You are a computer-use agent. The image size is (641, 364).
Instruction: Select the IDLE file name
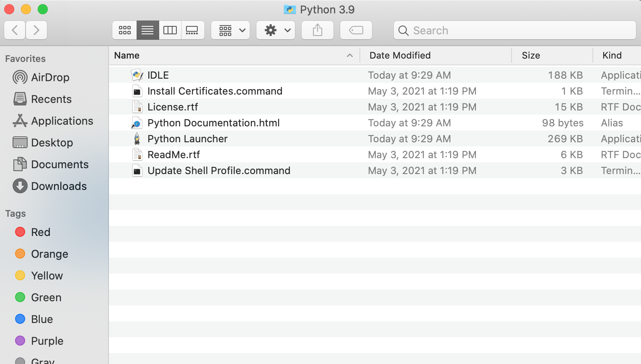[158, 75]
